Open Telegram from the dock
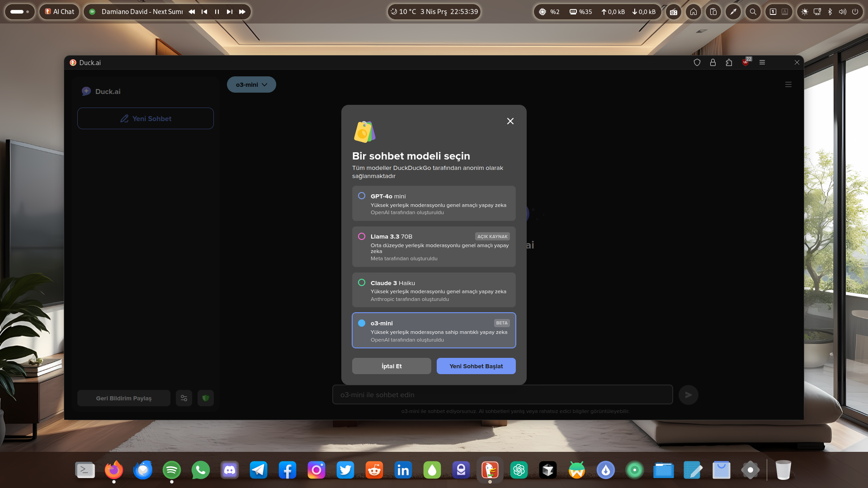The width and height of the screenshot is (868, 488). (259, 470)
